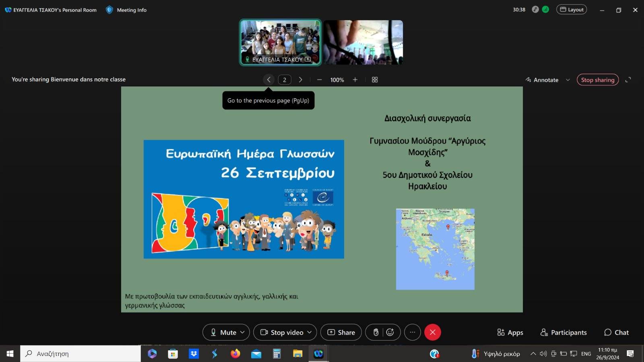Expand video options arrow beside Stop video
The height and width of the screenshot is (362, 644).
pos(310,332)
